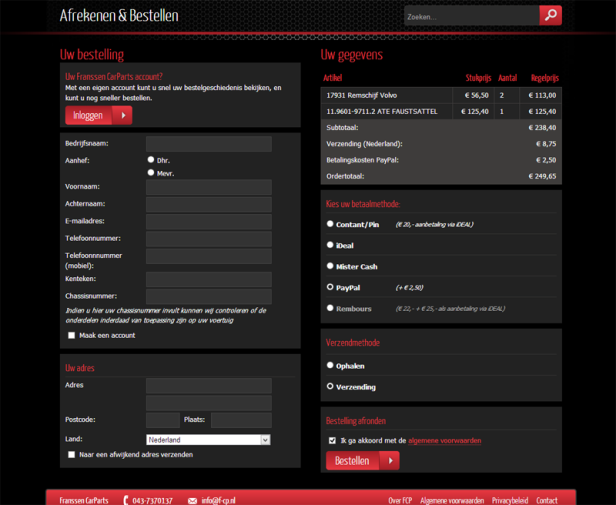Toggle the algemene voorwaarden agreement checkbox
Image resolution: width=616 pixels, height=505 pixels.
332,440
